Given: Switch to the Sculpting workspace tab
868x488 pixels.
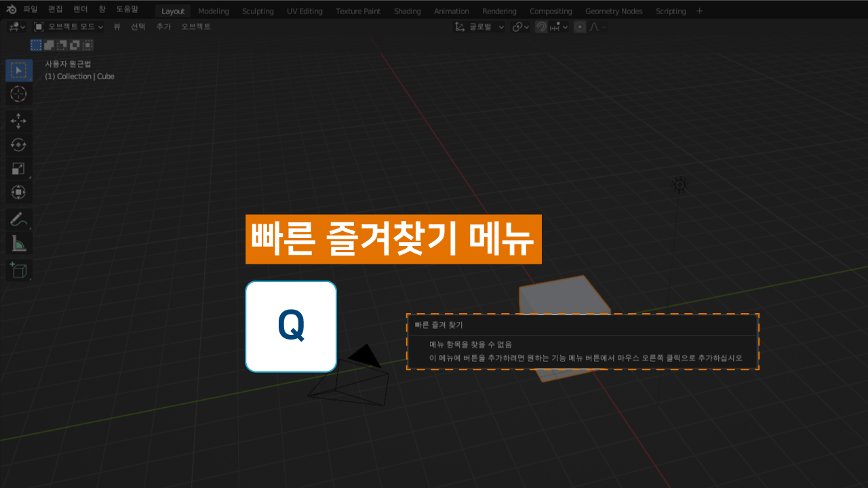Looking at the screenshot, I should (258, 11).
